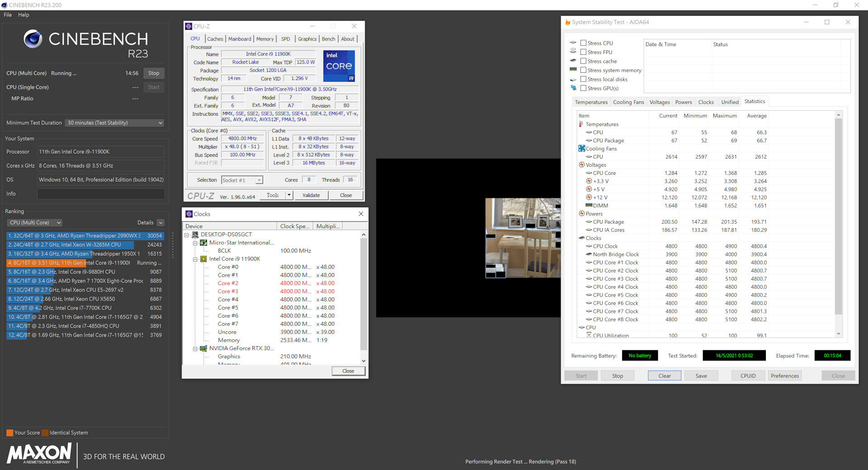The width and height of the screenshot is (868, 470).
Task: Click the AIDA64 flame icon in title bar
Action: point(567,22)
